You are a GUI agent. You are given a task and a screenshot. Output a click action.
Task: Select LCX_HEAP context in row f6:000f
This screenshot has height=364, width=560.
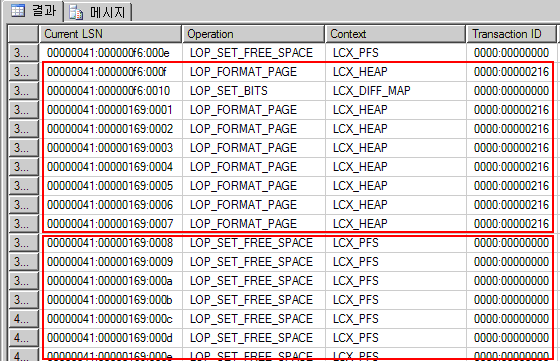(396, 72)
